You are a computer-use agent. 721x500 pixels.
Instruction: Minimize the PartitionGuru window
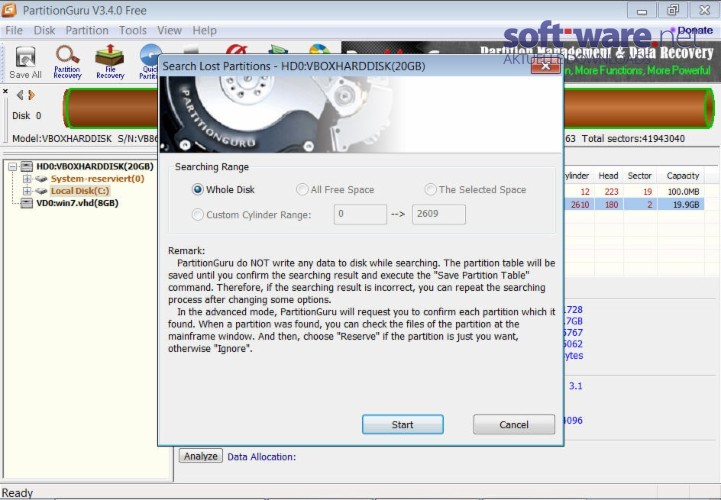(642, 10)
